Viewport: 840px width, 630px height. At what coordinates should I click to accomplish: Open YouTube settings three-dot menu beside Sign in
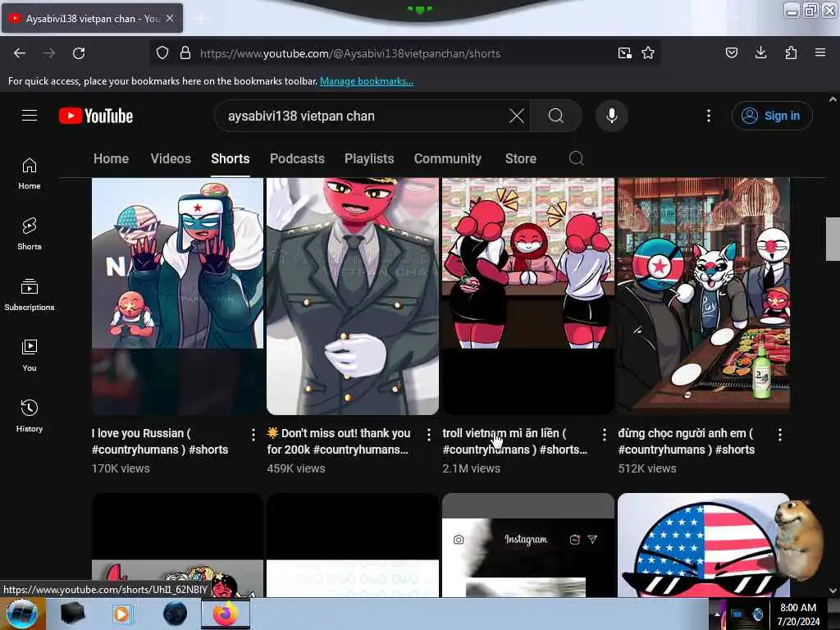708,116
